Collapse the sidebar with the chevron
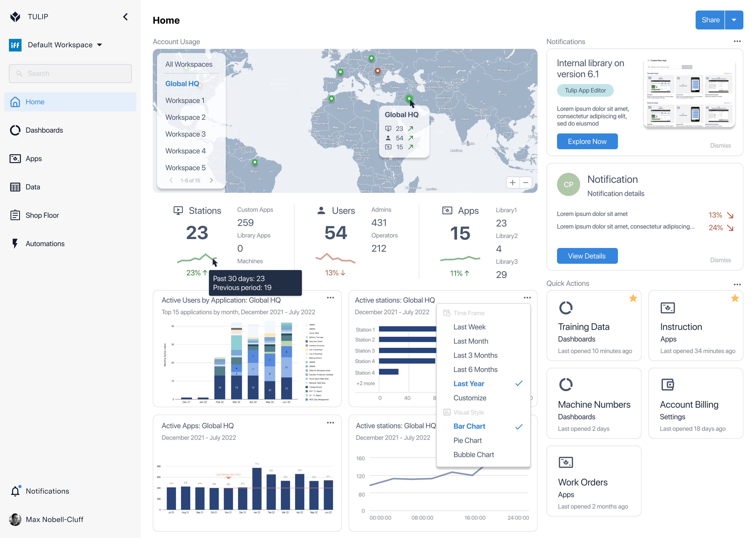This screenshot has width=756, height=538. (x=125, y=17)
